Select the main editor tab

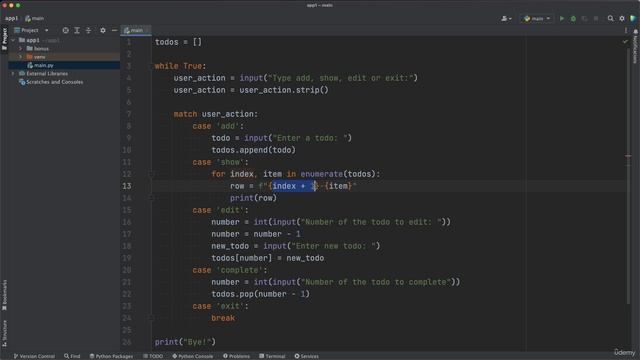click(x=136, y=30)
